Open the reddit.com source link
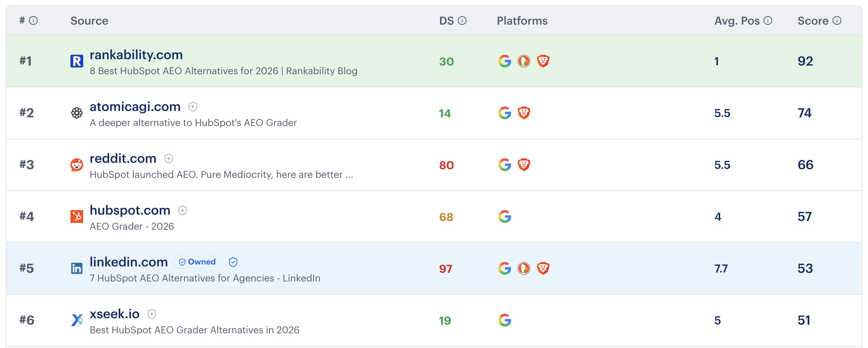This screenshot has height=348, width=868. (x=123, y=158)
